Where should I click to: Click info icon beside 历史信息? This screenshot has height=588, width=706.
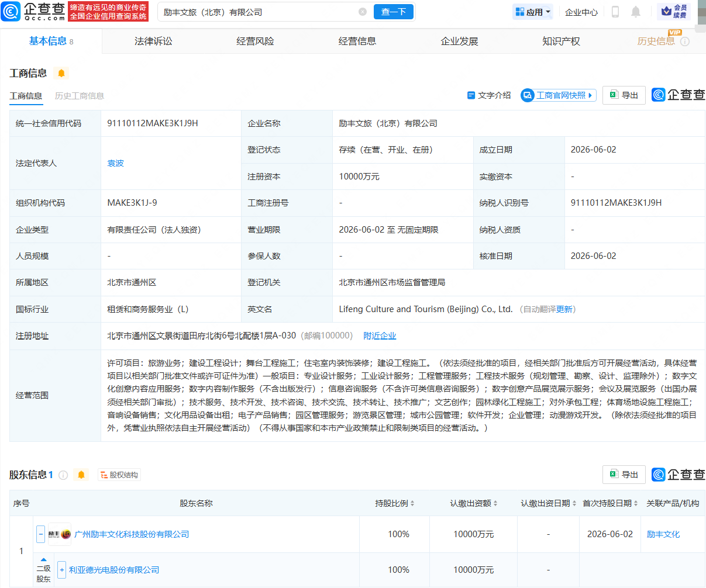tap(685, 41)
